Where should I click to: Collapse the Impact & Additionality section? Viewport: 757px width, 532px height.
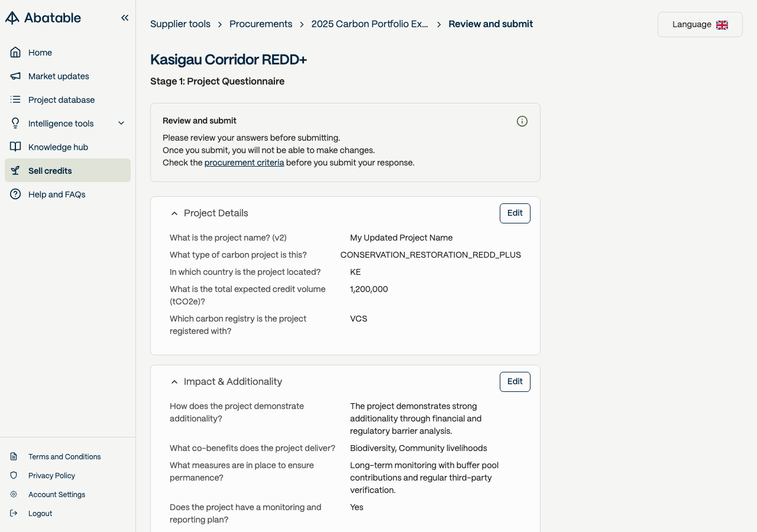coord(174,382)
